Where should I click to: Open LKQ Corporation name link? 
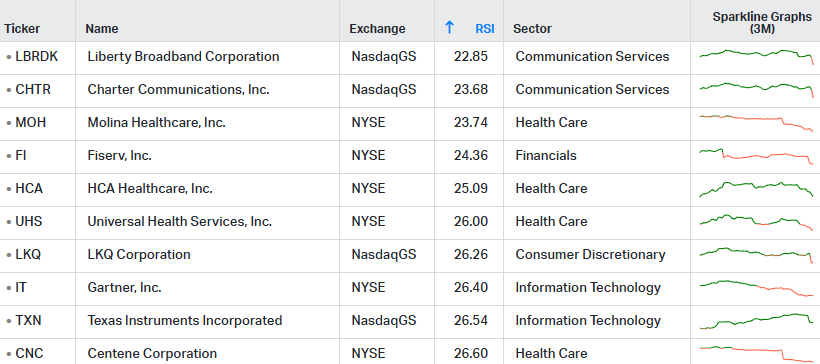point(139,255)
